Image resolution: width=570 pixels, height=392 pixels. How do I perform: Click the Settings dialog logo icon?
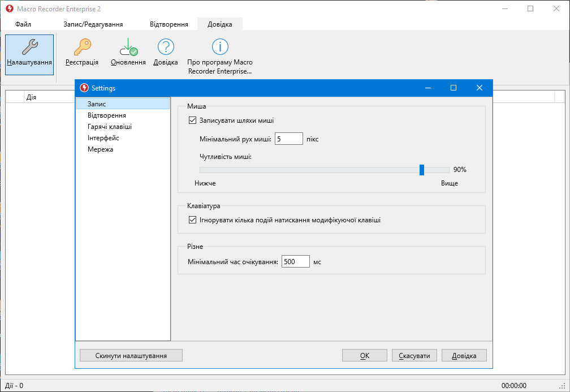pyautogui.click(x=84, y=88)
